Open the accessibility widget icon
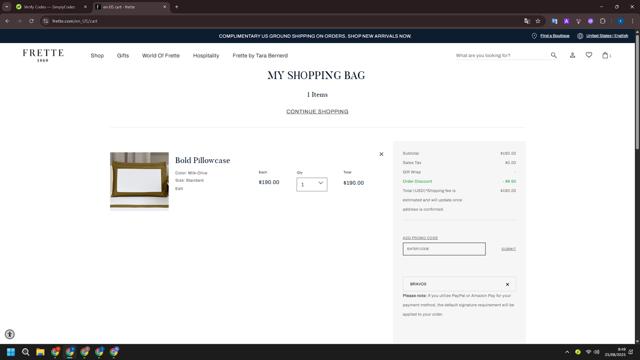 [x=10, y=334]
